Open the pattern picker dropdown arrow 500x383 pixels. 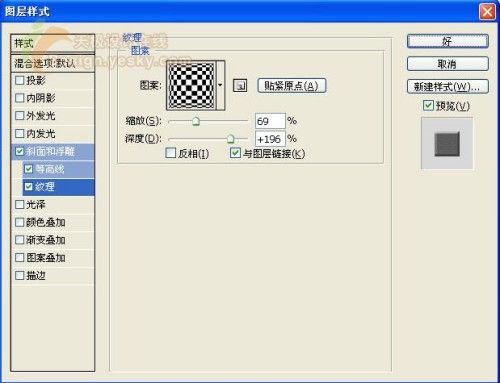(x=220, y=85)
